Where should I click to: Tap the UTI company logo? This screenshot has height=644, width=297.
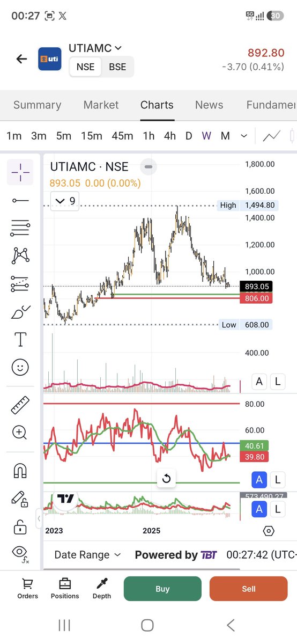point(49,59)
